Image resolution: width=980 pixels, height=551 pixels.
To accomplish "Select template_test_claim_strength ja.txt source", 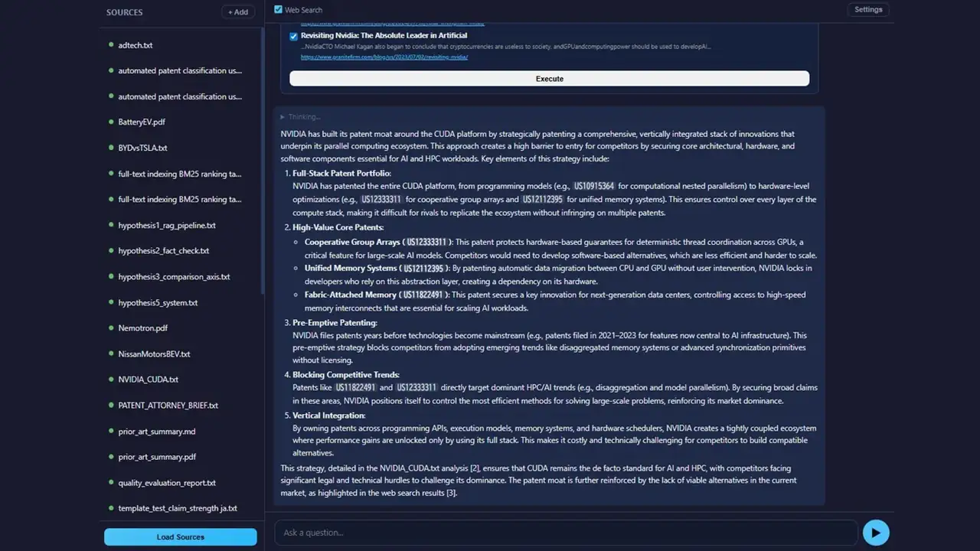I will tap(178, 508).
